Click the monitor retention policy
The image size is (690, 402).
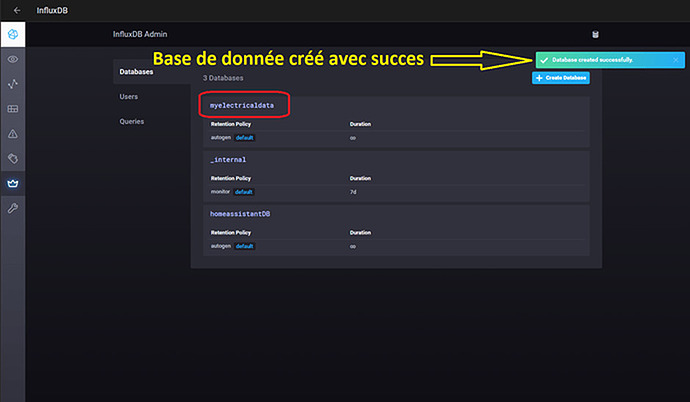click(220, 192)
